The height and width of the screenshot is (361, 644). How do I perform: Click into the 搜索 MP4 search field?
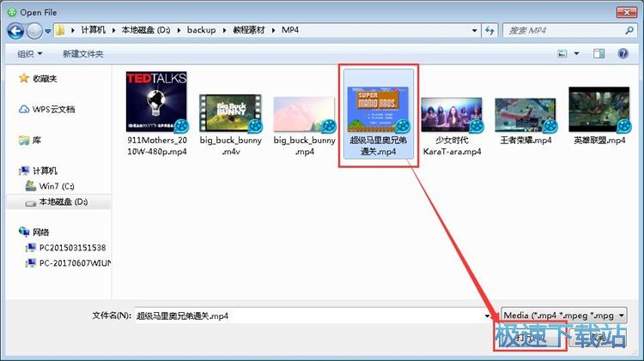(565, 30)
